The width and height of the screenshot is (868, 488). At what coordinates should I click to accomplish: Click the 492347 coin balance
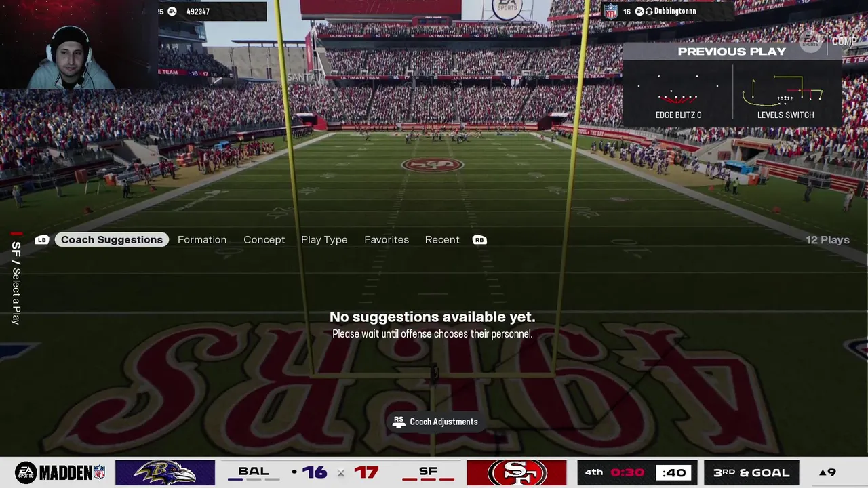(x=197, y=12)
